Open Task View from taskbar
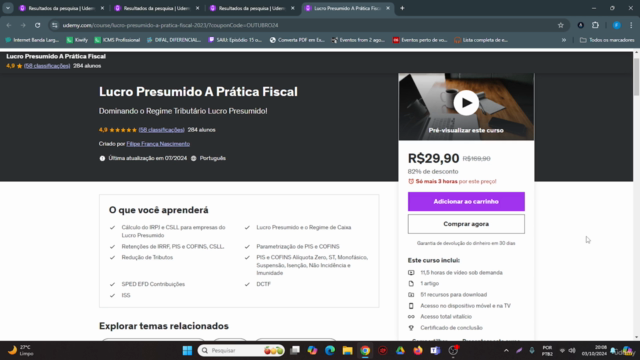640x360 pixels. click(x=295, y=350)
